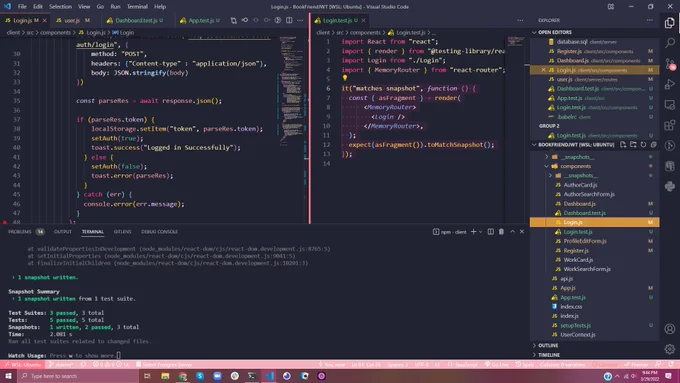Split the terminal panel
The height and width of the screenshot is (383, 680).
[490, 232]
